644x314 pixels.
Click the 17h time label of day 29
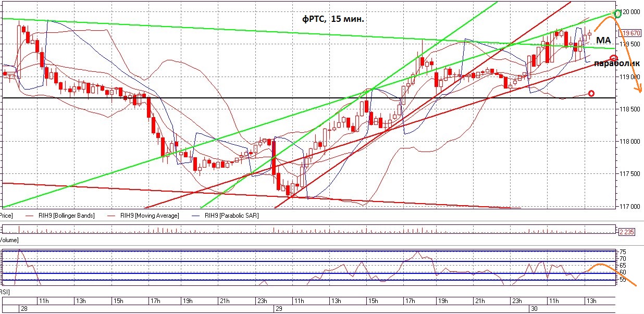tap(410, 300)
